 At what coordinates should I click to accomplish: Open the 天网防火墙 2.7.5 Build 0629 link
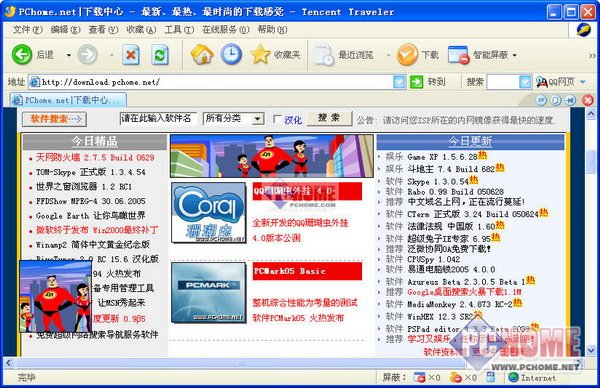click(x=95, y=157)
